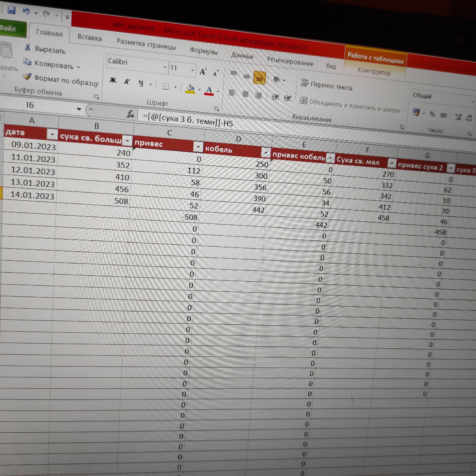Increase indent in cell
476x476 pixels.
[x=288, y=98]
